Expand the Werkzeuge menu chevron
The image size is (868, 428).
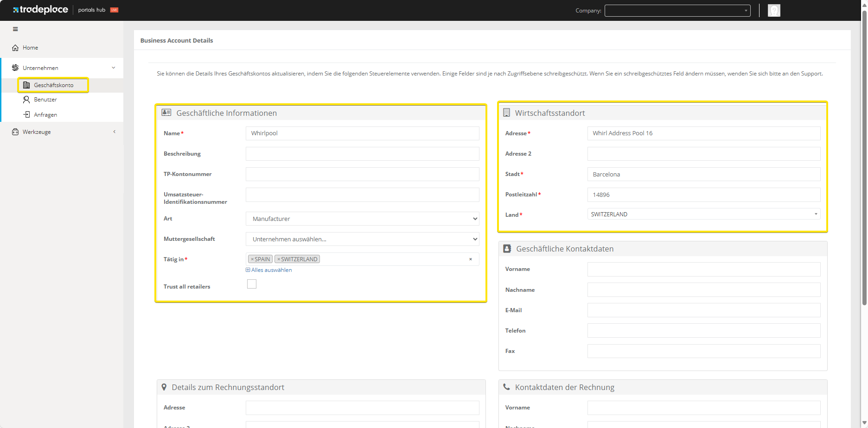click(x=114, y=132)
